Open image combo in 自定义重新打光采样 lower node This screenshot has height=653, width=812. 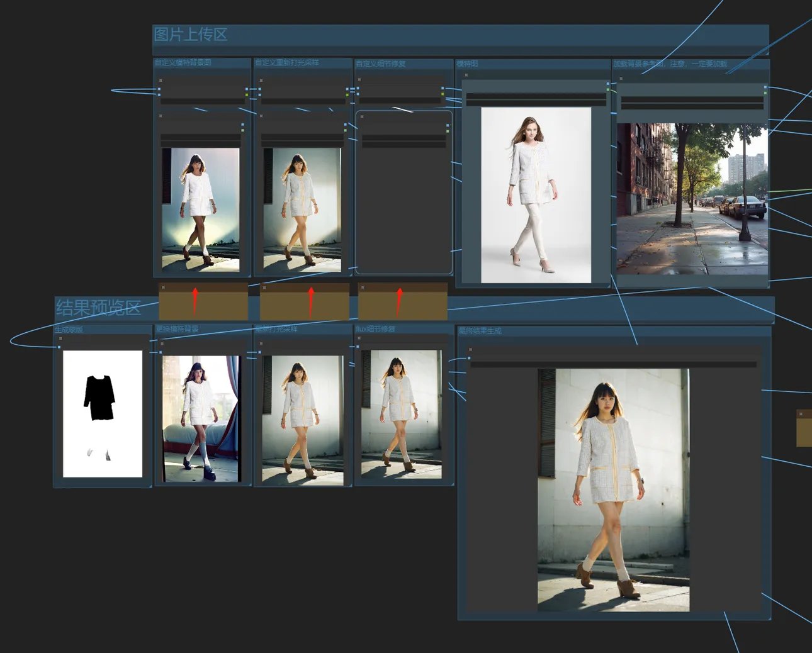pyautogui.click(x=302, y=137)
